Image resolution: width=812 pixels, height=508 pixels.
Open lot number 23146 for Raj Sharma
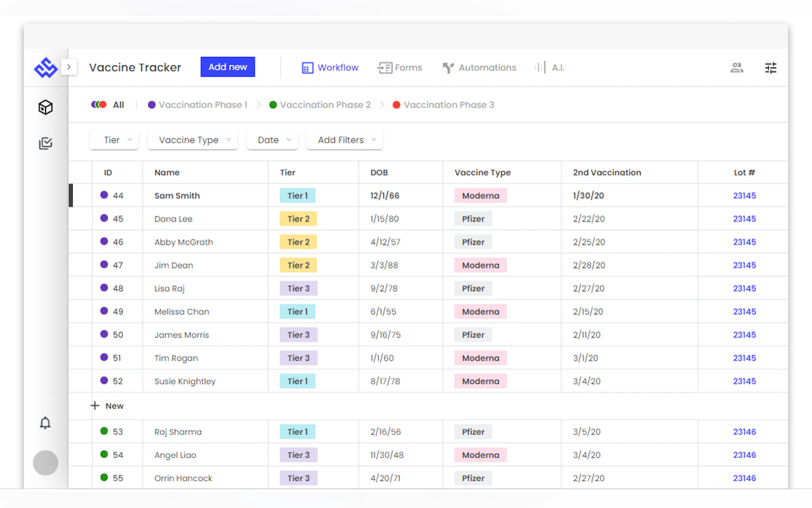point(744,432)
